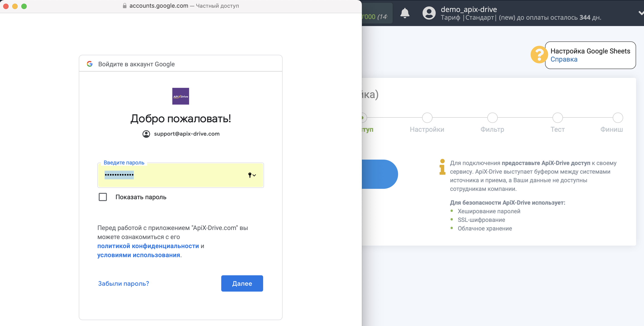Click the blue connect button in ApiX-Drive

[380, 174]
